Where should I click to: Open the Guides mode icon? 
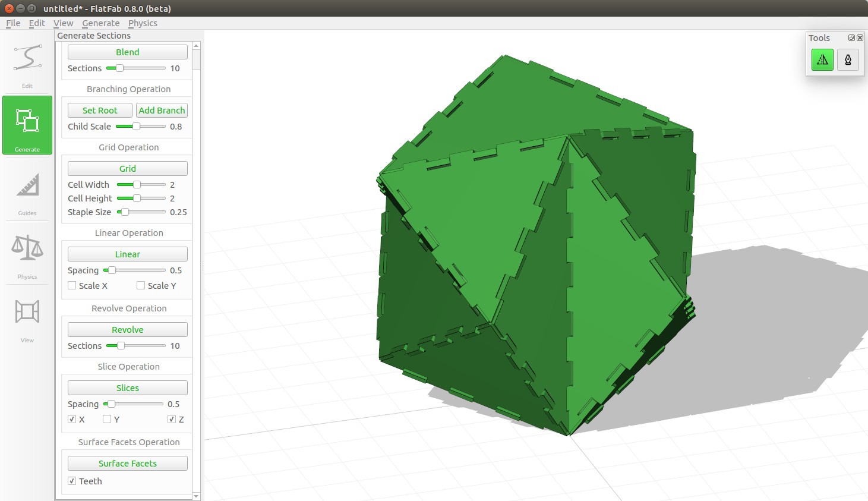tap(27, 190)
